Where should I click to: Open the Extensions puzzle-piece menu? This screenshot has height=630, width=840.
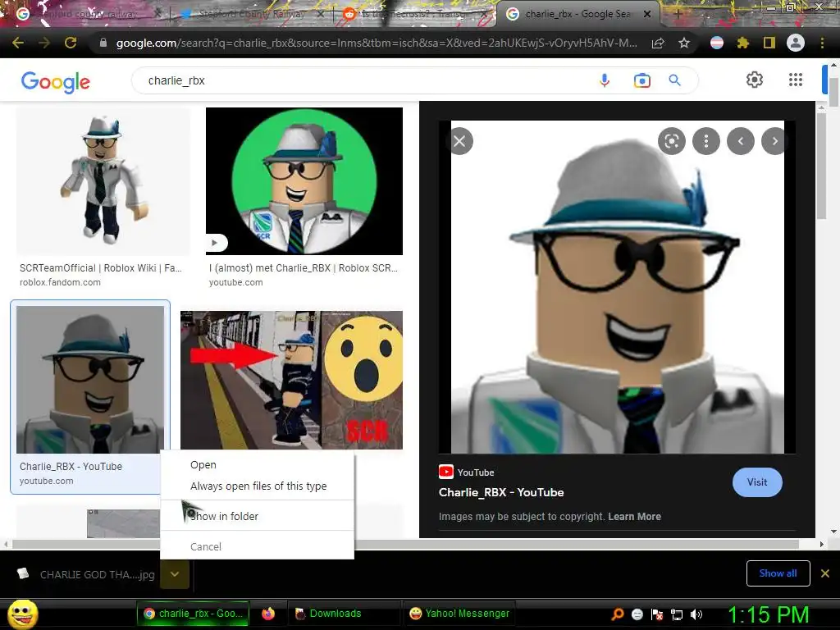743,43
